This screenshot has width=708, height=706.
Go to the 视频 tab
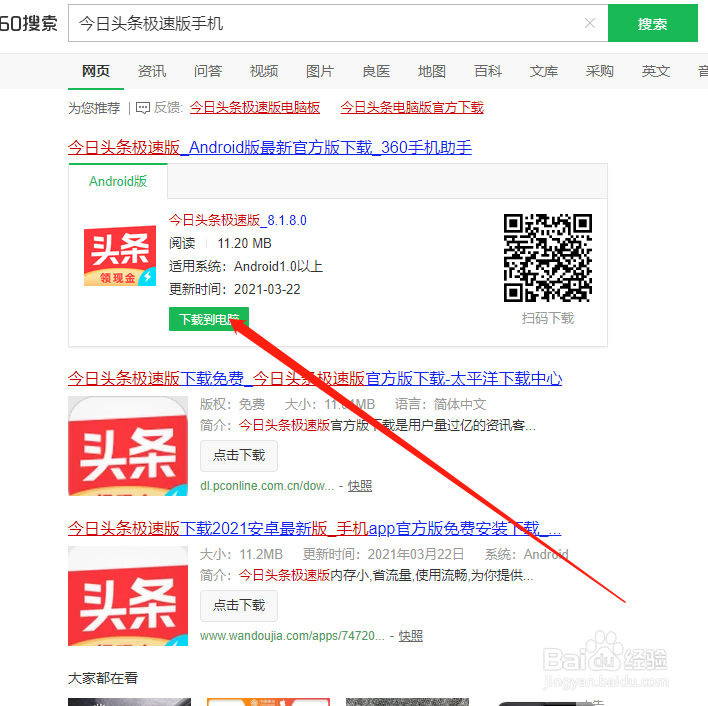(x=264, y=71)
